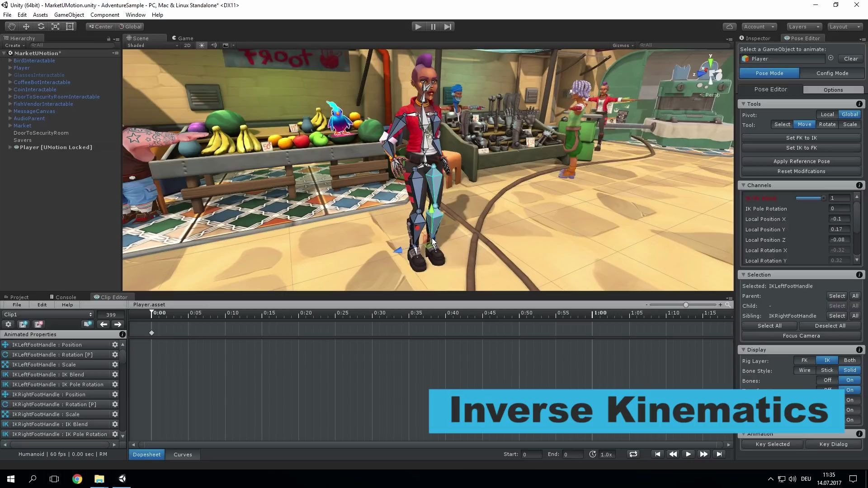Open gear for IKLeftFootHandle : Position
This screenshot has width=868, height=488.
[115, 345]
